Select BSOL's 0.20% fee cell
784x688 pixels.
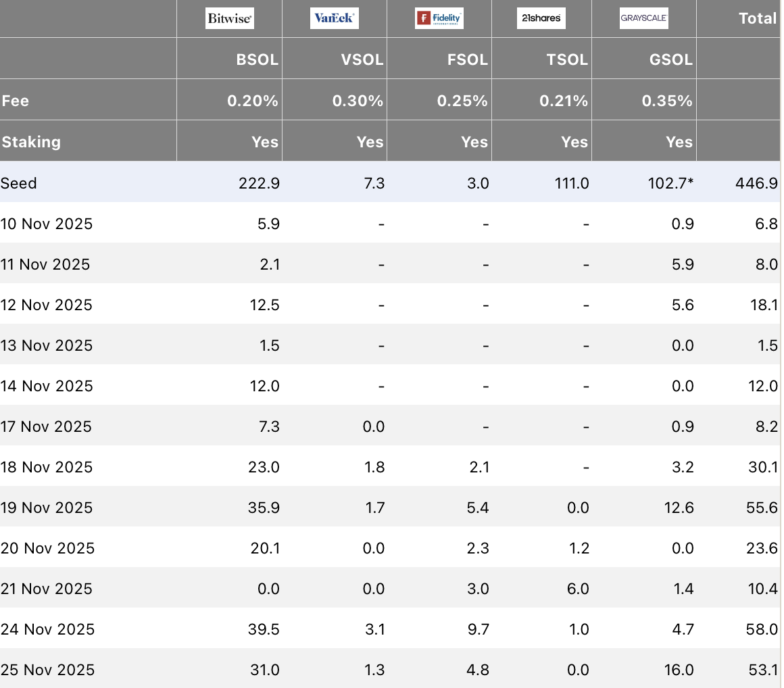point(253,101)
